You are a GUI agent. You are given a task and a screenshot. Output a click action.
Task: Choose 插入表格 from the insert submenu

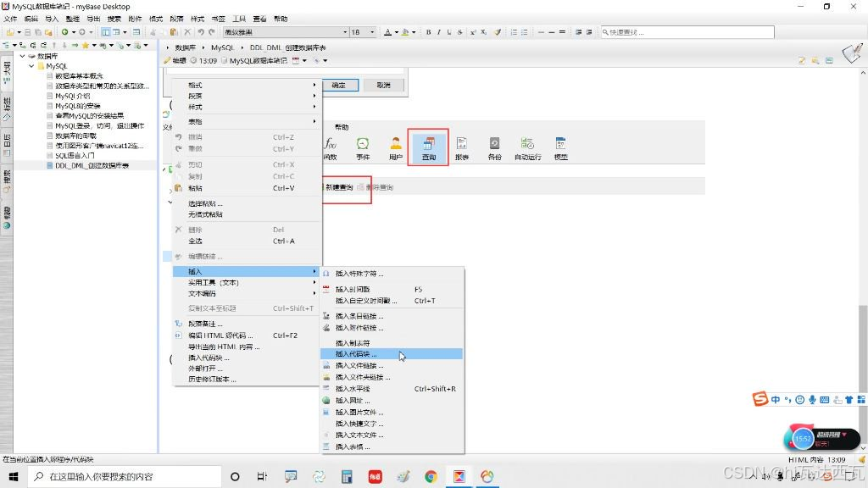392,446
